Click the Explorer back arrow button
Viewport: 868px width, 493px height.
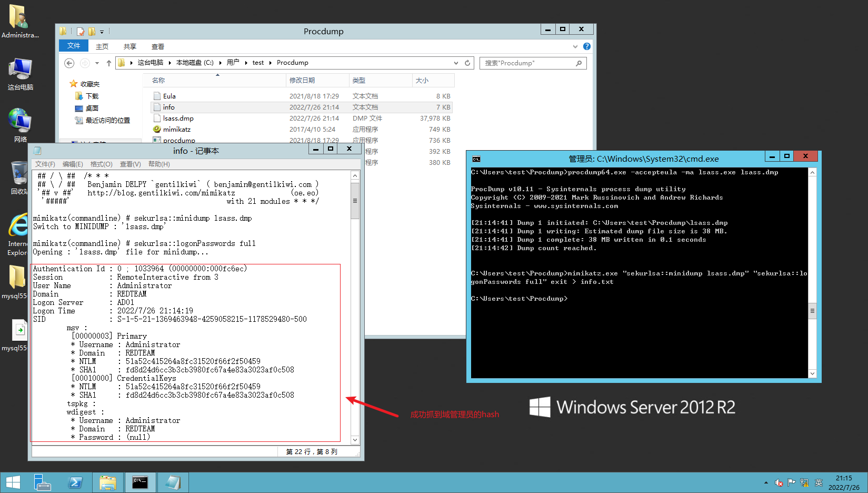[69, 63]
